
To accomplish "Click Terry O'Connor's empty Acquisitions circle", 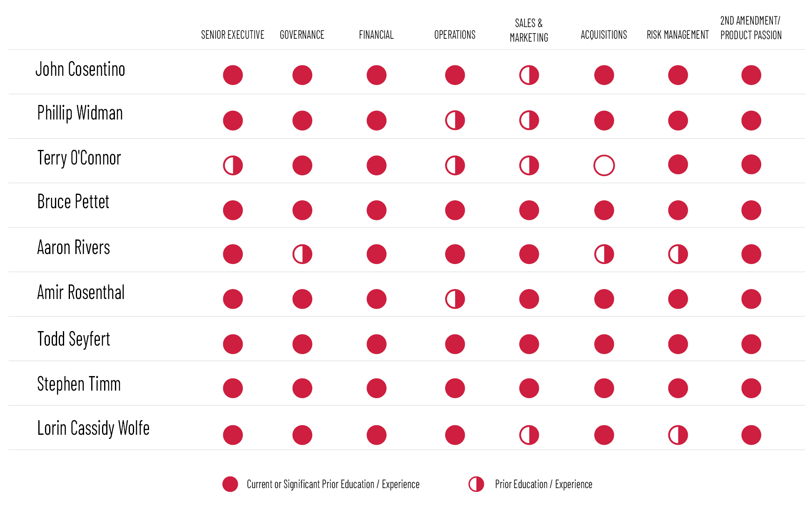I will [604, 165].
